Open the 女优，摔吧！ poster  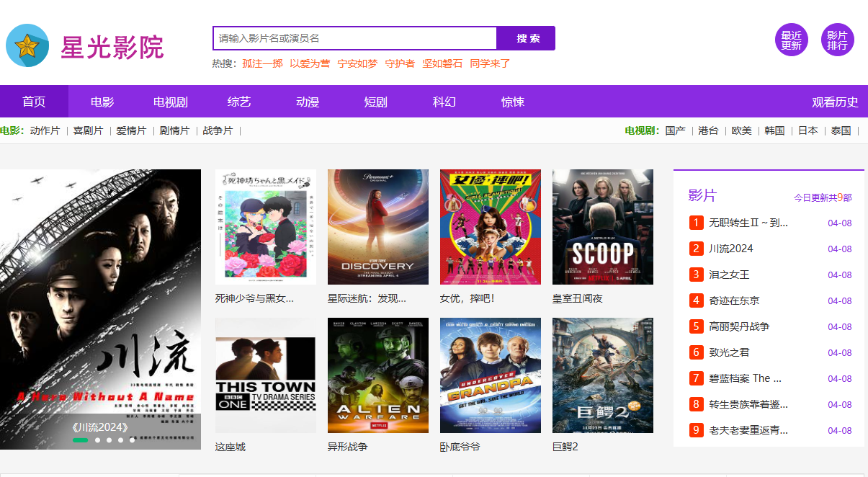[x=491, y=227]
